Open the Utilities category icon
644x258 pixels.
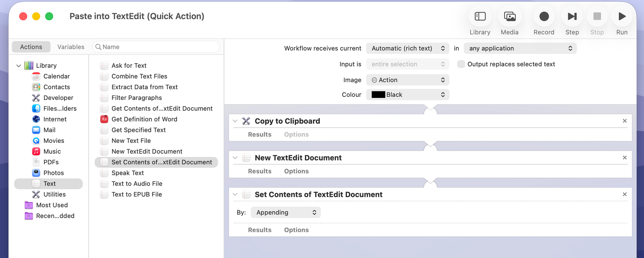[36, 194]
